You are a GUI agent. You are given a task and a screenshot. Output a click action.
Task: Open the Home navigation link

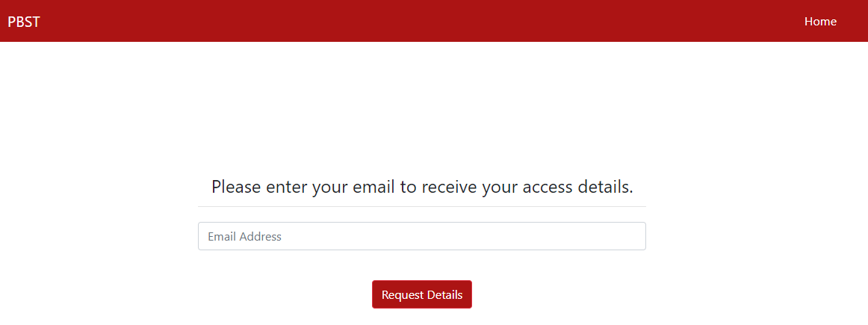click(x=820, y=21)
